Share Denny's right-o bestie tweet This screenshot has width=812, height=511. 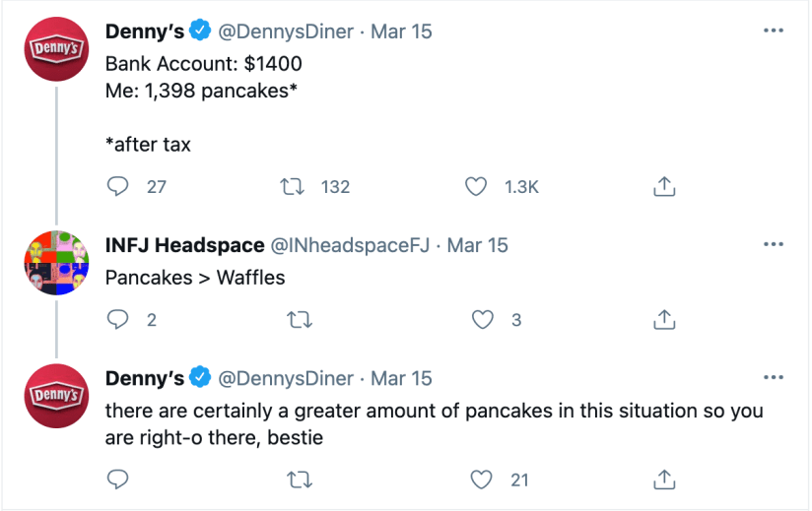click(x=663, y=479)
